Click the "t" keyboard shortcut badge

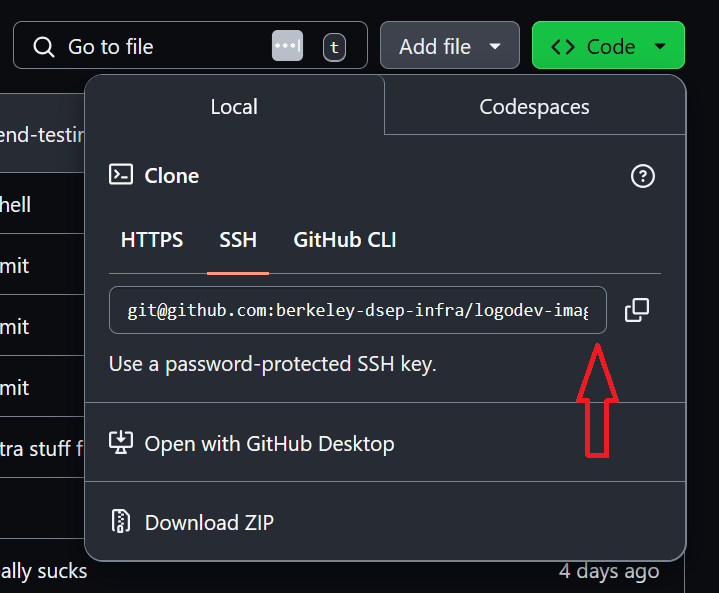334,46
